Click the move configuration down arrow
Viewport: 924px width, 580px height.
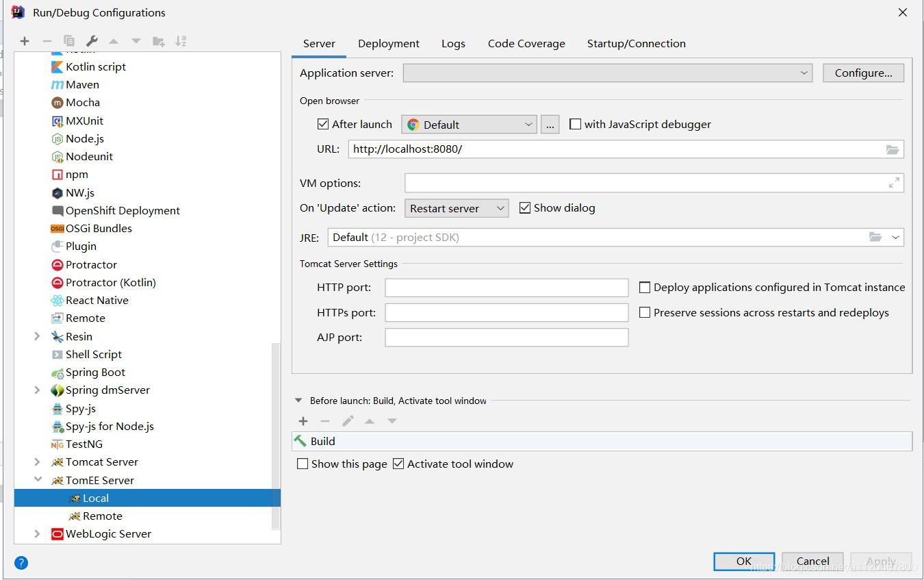pos(136,41)
